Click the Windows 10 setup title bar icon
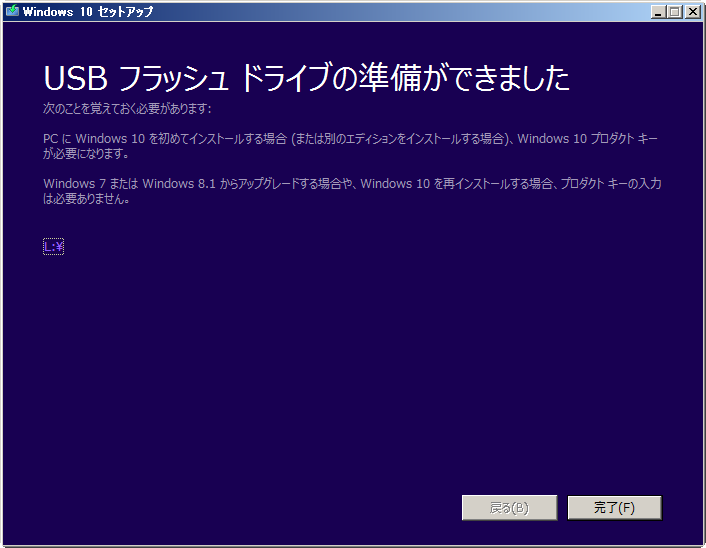This screenshot has width=706, height=548. click(x=12, y=11)
